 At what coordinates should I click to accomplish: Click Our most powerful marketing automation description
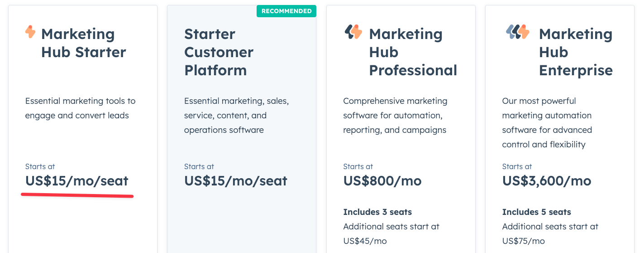click(547, 123)
